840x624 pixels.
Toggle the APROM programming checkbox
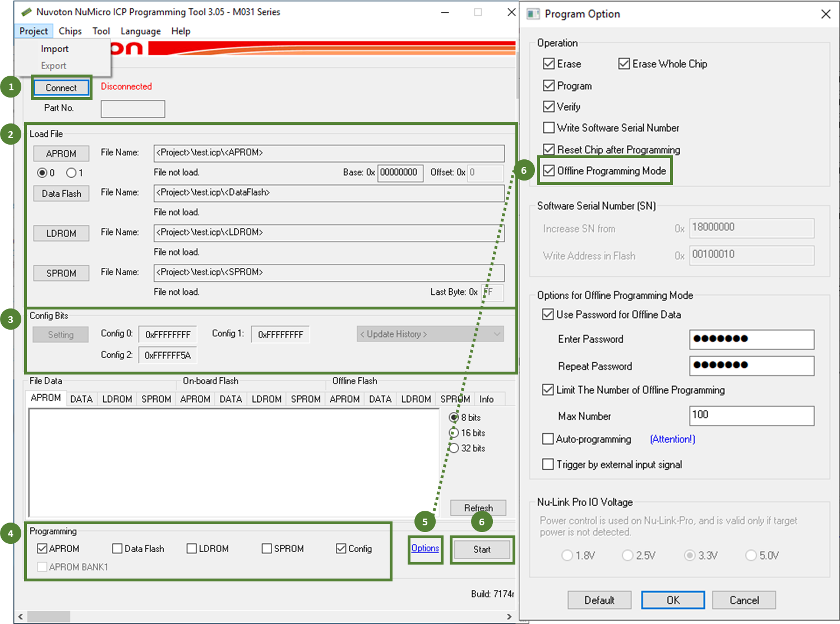click(x=42, y=549)
